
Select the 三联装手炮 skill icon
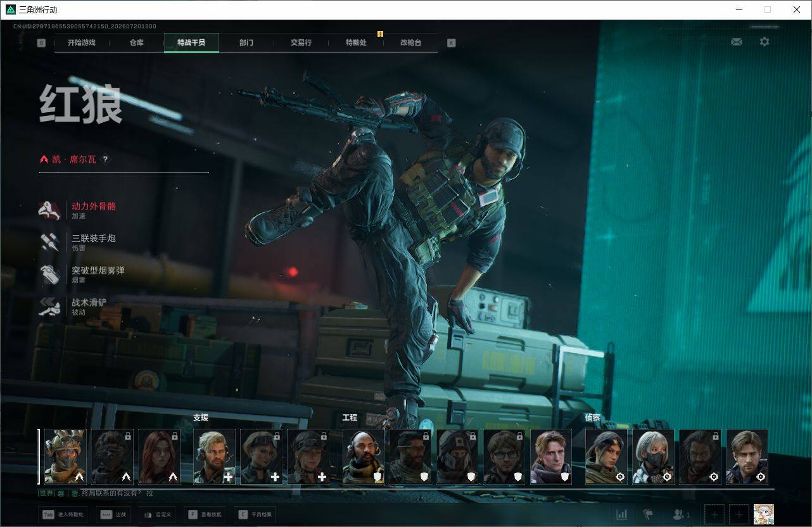click(x=49, y=242)
